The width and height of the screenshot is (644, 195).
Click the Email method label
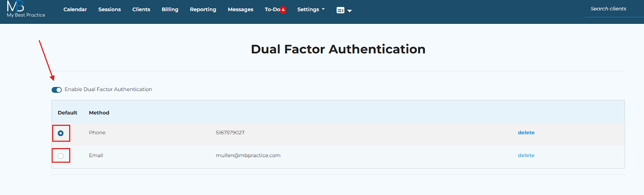pos(96,155)
